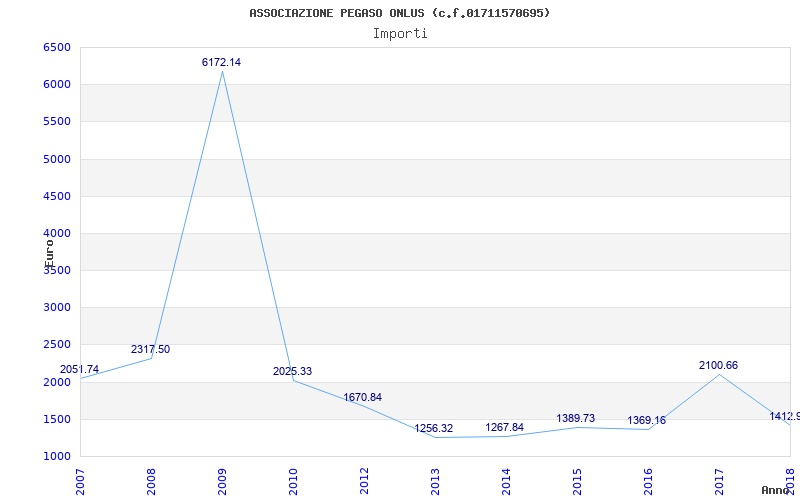Click the 2025.33 data label
The image size is (800, 500).
pos(292,371)
